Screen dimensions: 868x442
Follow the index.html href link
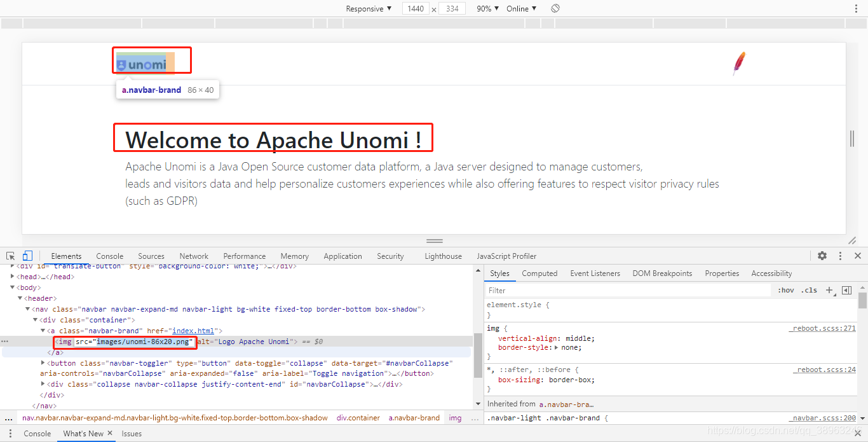click(194, 331)
